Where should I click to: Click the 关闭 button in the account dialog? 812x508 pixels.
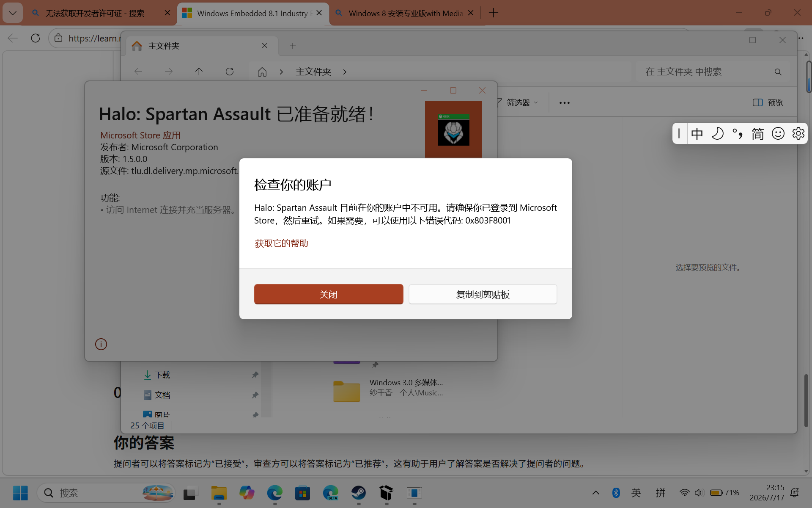point(329,294)
